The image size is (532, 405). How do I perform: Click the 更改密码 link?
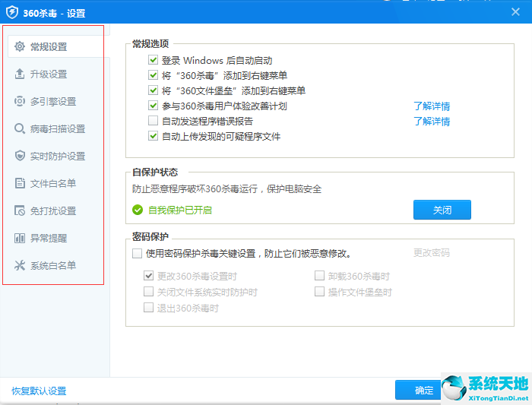tap(432, 253)
